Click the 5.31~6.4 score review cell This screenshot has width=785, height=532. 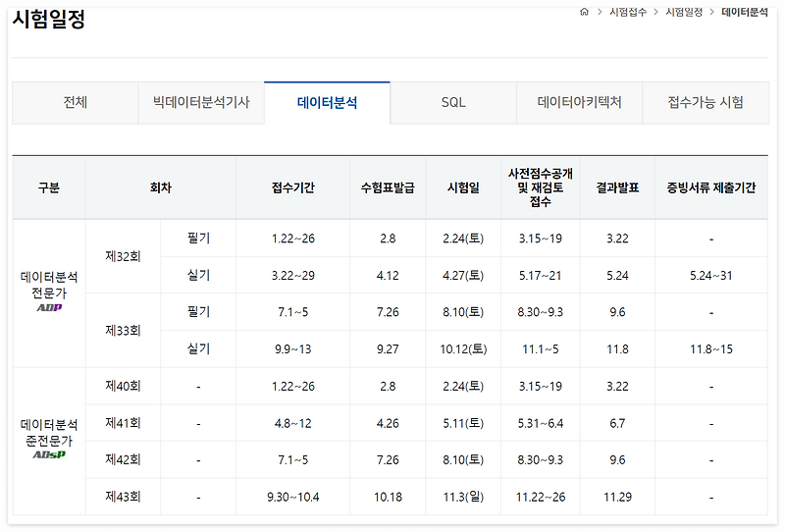541,423
